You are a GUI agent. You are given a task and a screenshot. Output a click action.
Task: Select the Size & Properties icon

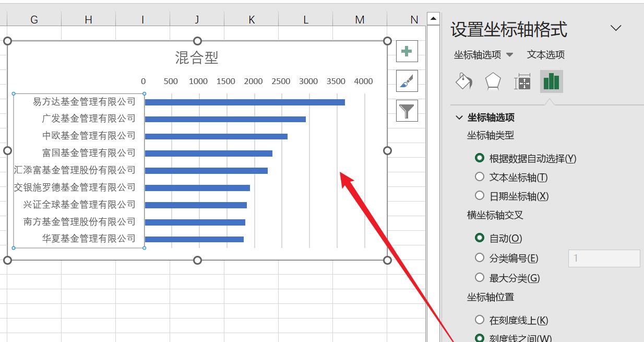coord(522,82)
